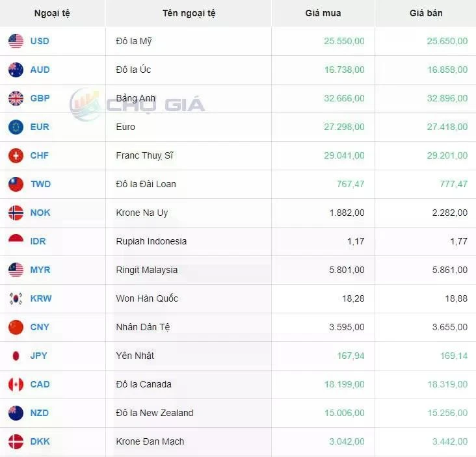Click the Australian flag icon
476x457 pixels.
click(x=16, y=70)
